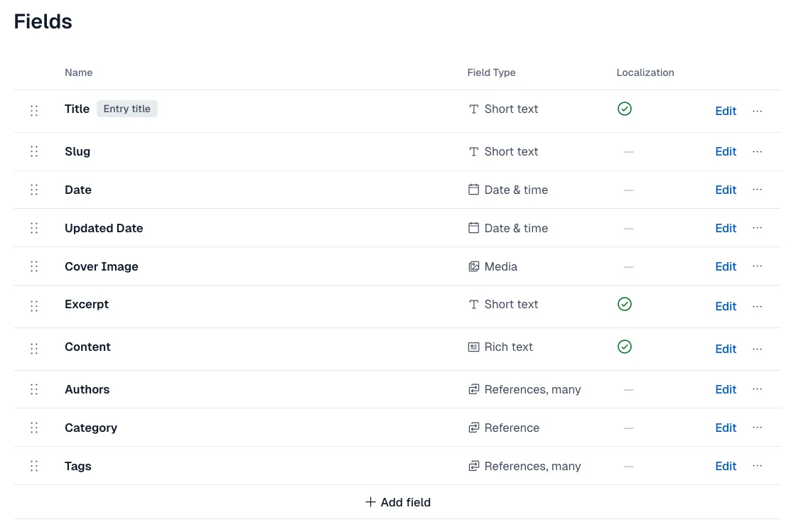Select the Name column header

click(x=78, y=72)
